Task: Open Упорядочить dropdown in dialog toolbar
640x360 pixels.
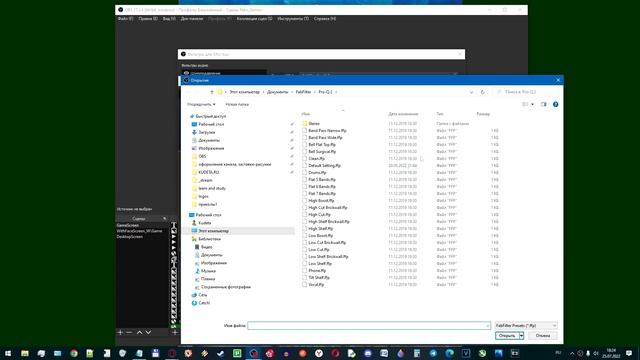Action: coord(201,104)
